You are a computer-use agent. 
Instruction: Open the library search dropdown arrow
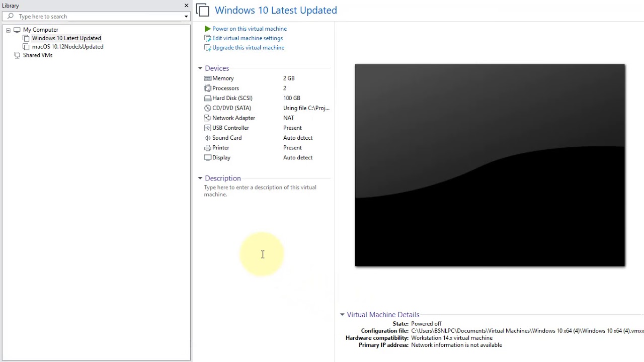186,17
